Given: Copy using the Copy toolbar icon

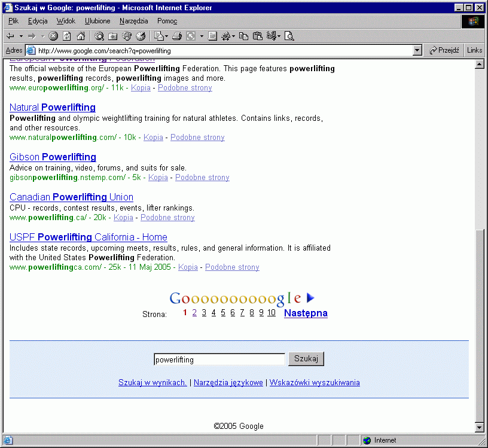Looking at the screenshot, I should [x=243, y=36].
